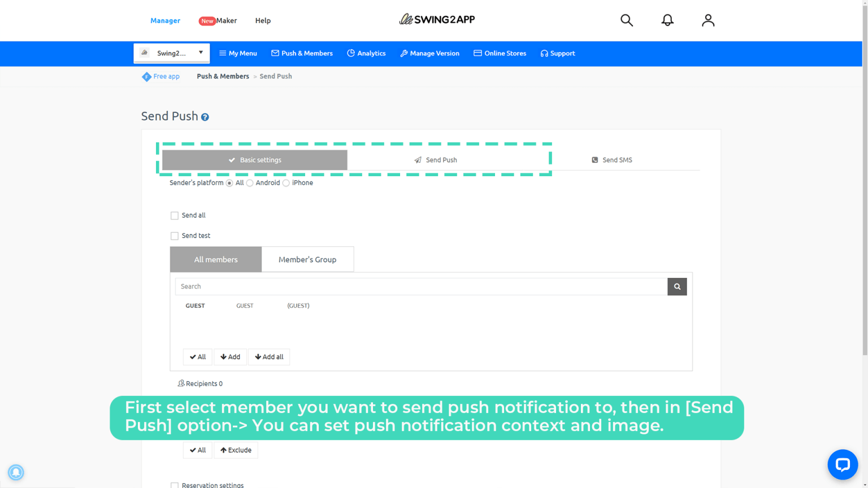
Task: Expand the My Menu section
Action: tap(238, 53)
